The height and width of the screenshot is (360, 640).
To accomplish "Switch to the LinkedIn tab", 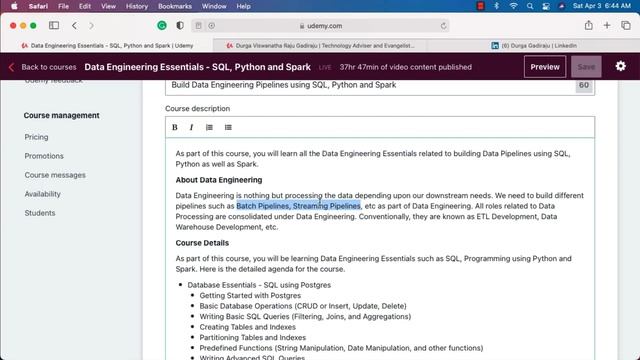I will (x=533, y=45).
